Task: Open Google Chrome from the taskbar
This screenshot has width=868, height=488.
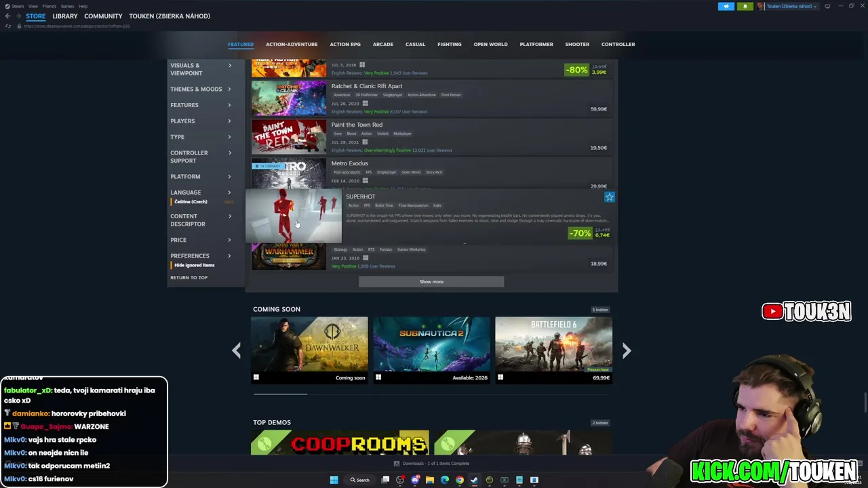Action: click(x=460, y=480)
